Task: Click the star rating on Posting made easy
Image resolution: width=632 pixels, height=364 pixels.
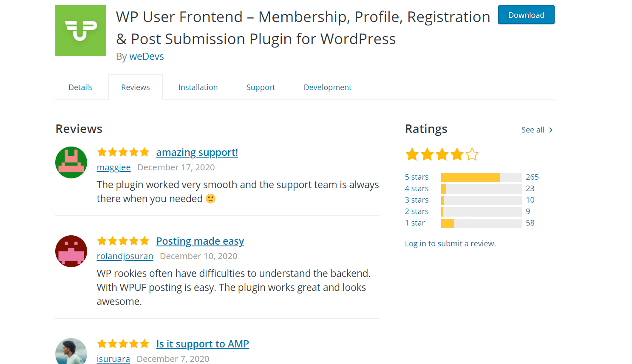Action: coord(123,240)
